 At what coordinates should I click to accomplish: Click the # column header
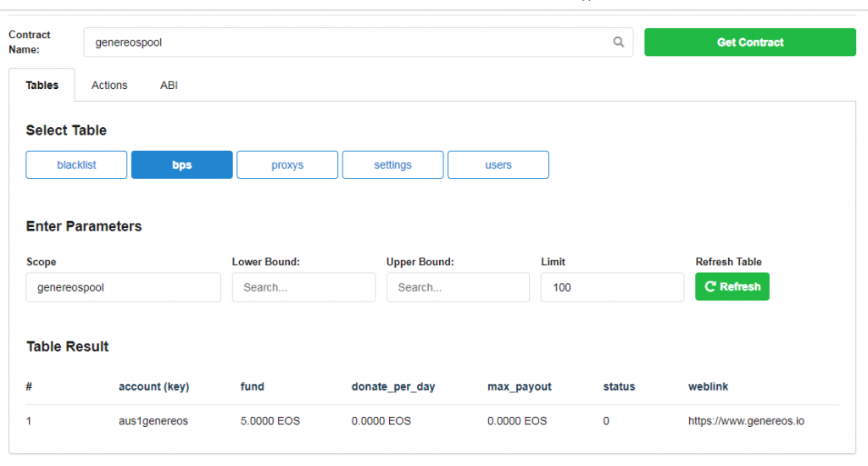coord(29,387)
